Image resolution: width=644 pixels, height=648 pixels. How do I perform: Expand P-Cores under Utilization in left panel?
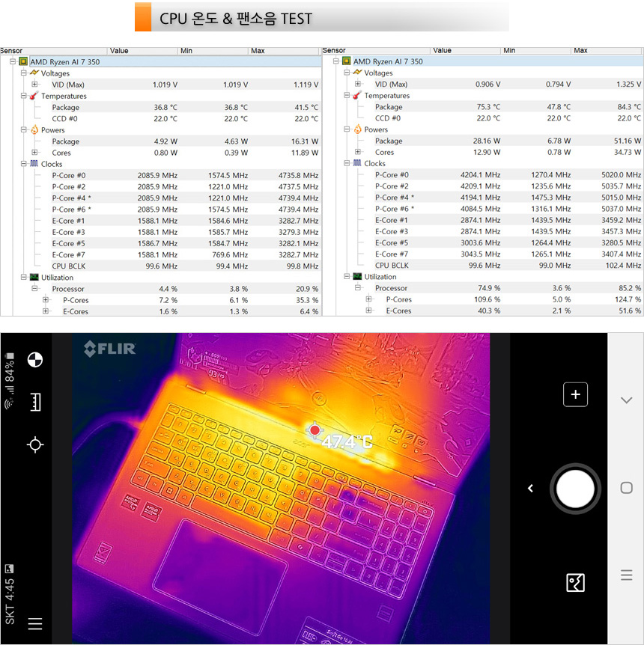46,300
